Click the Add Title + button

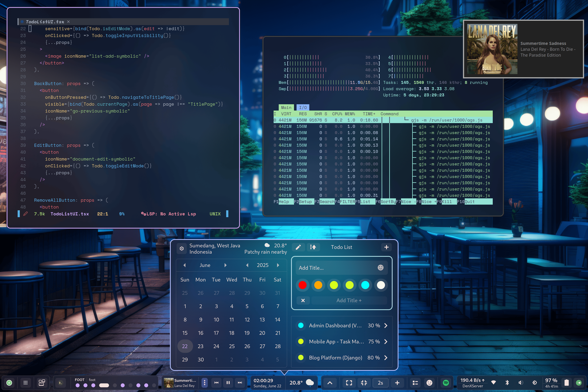tap(349, 300)
